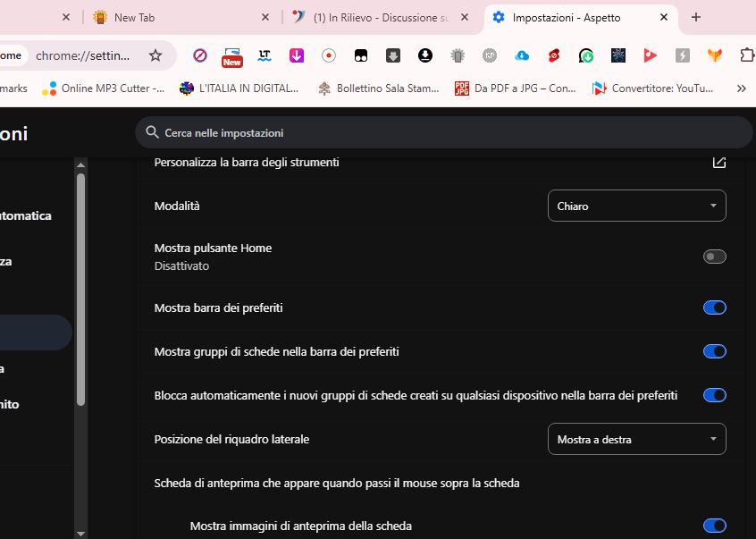
Task: Close the New Tab tab
Action: pyautogui.click(x=265, y=17)
